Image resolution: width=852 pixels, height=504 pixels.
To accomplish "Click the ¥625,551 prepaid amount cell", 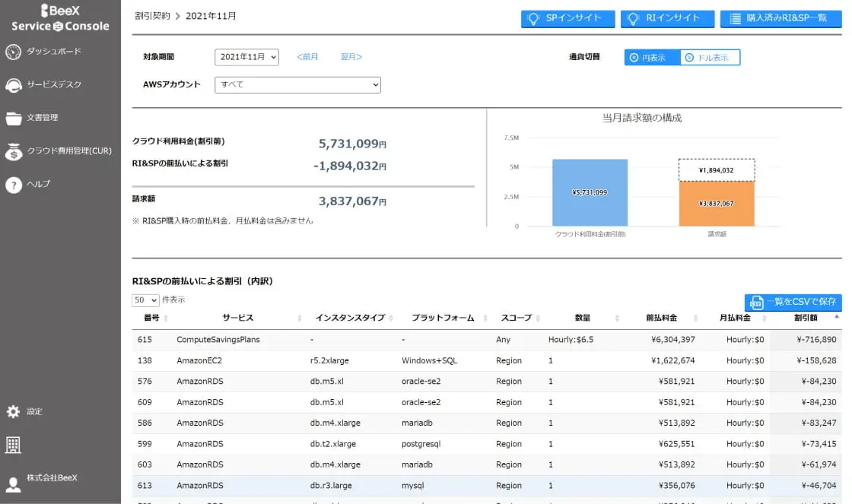I will click(x=676, y=444).
